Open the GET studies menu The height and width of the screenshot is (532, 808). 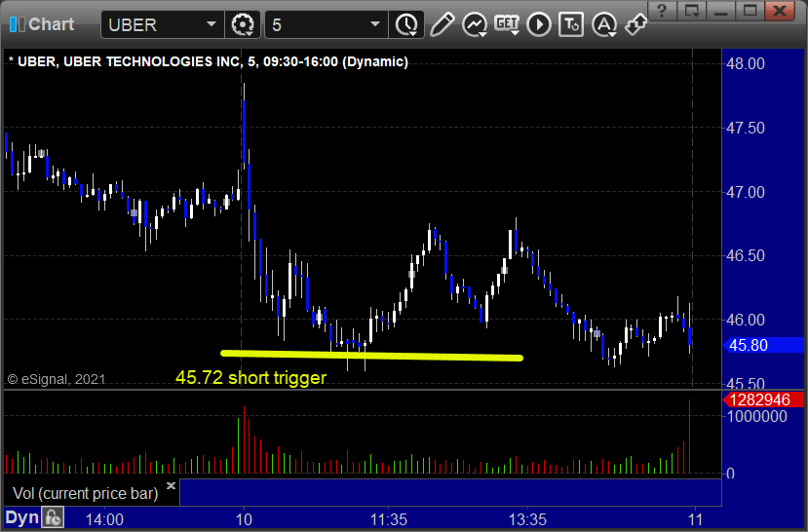click(x=507, y=23)
